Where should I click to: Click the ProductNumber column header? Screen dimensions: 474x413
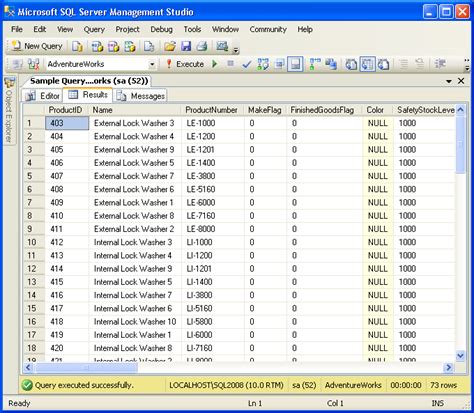(213, 110)
